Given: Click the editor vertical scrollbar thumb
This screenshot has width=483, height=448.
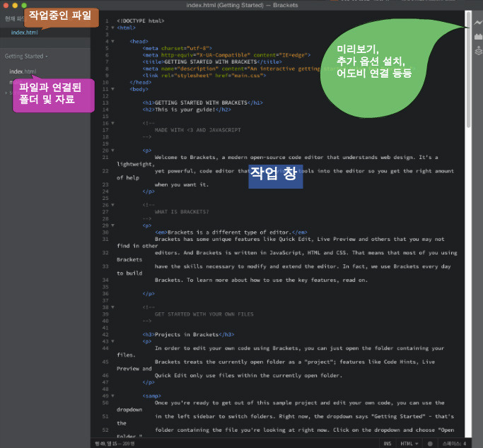Looking at the screenshot, I should click(468, 69).
